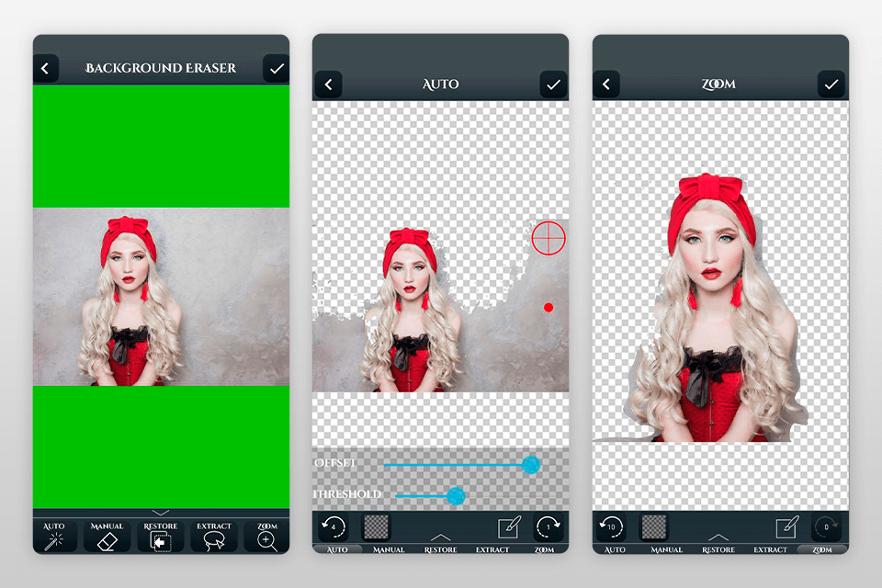Adjust the Threshold slider handle
The width and height of the screenshot is (882, 588).
point(456,496)
